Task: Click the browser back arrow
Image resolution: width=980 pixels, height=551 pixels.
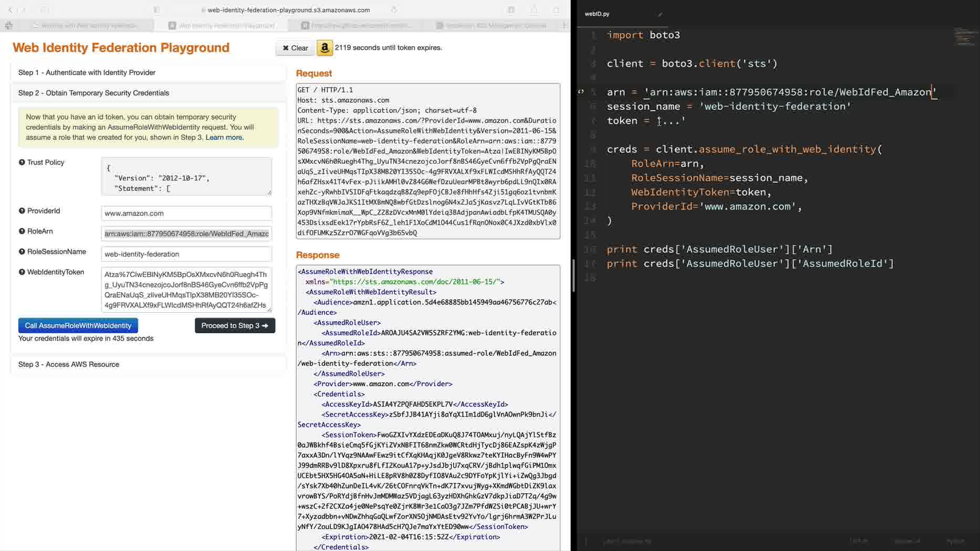Action: tap(10, 10)
